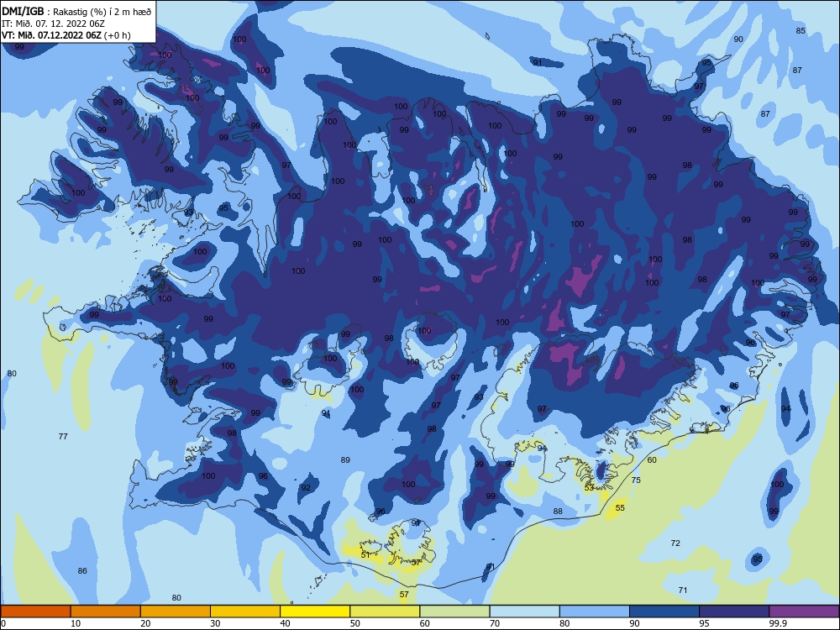This screenshot has height=630, width=840.
Task: Click the lightest blue 70–80 legend swatch
Action: (524, 612)
